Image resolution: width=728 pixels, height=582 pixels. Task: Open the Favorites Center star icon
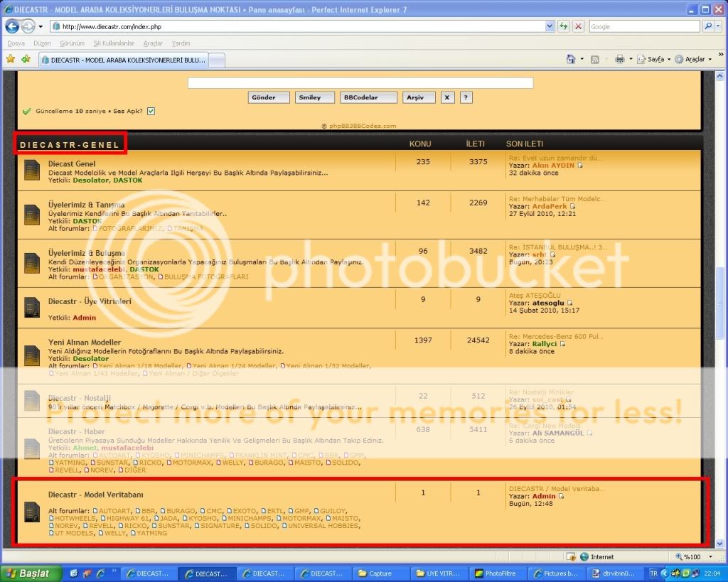11,59
